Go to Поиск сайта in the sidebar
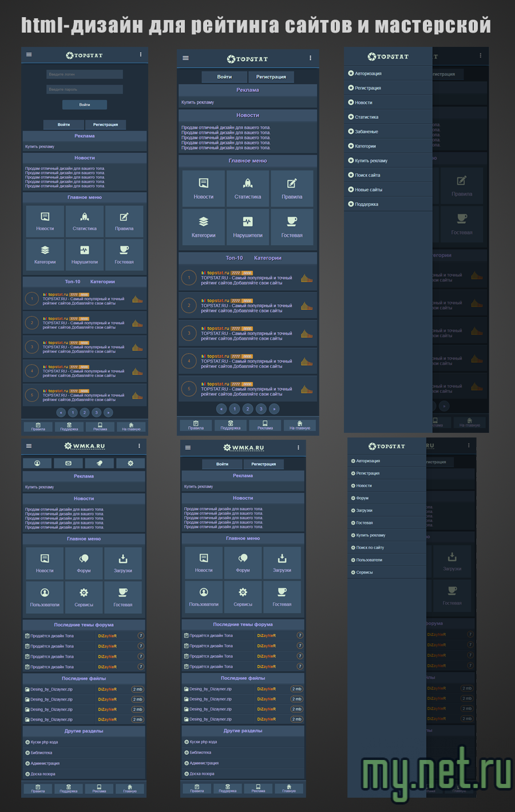This screenshot has height=812, width=515. pos(367,175)
